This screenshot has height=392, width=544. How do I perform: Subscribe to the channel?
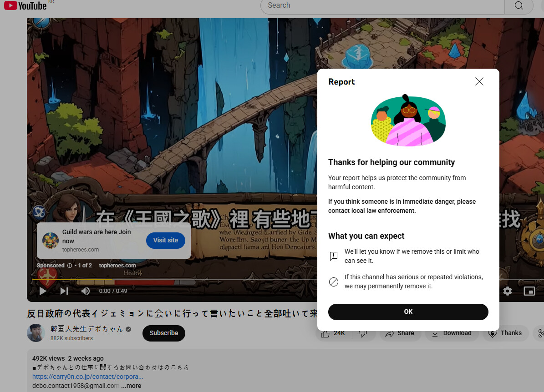(x=164, y=333)
